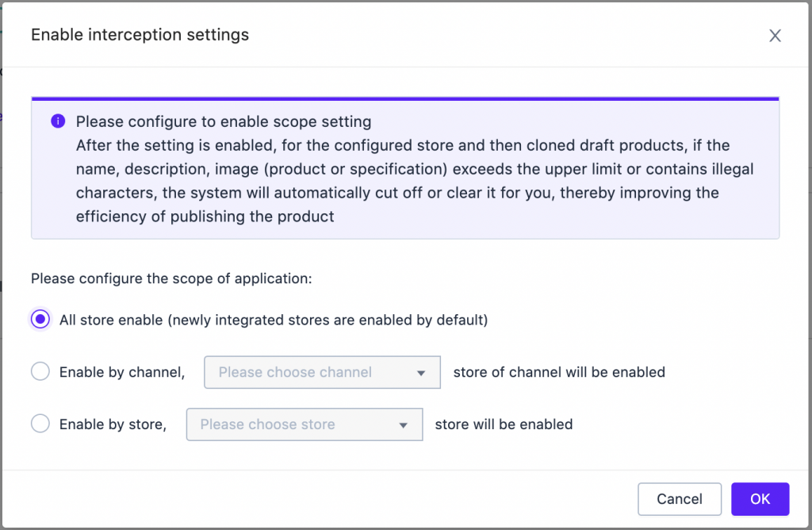812x530 pixels.
Task: Click the info icon in the notice banner
Action: [58, 121]
